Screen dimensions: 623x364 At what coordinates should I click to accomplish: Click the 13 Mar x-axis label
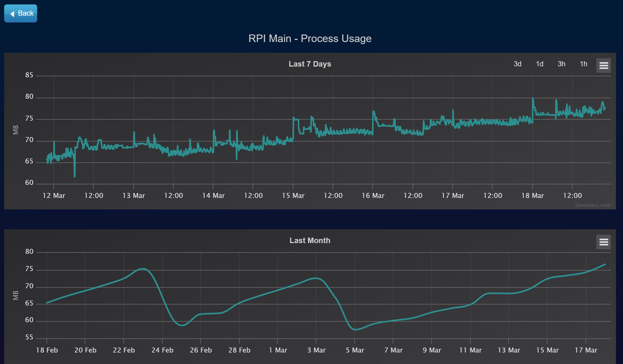pyautogui.click(x=134, y=196)
